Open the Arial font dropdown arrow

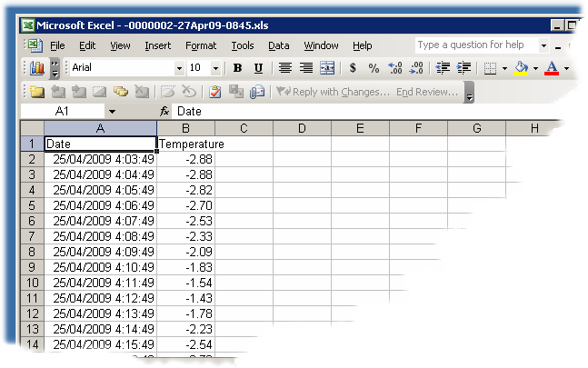(179, 68)
